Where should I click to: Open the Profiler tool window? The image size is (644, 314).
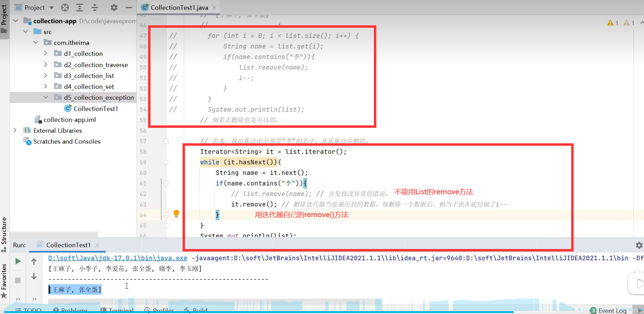click(x=159, y=310)
